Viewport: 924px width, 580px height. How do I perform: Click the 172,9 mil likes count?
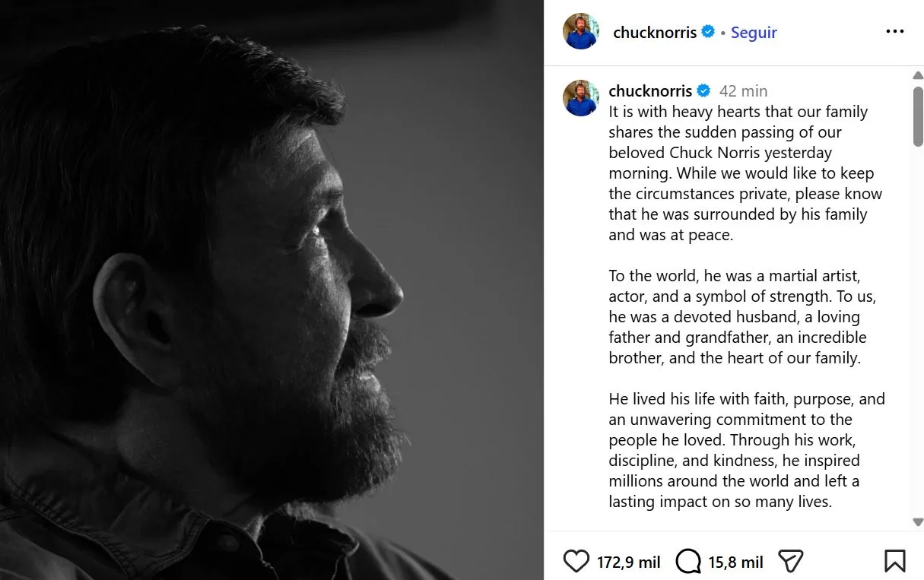tap(628, 562)
